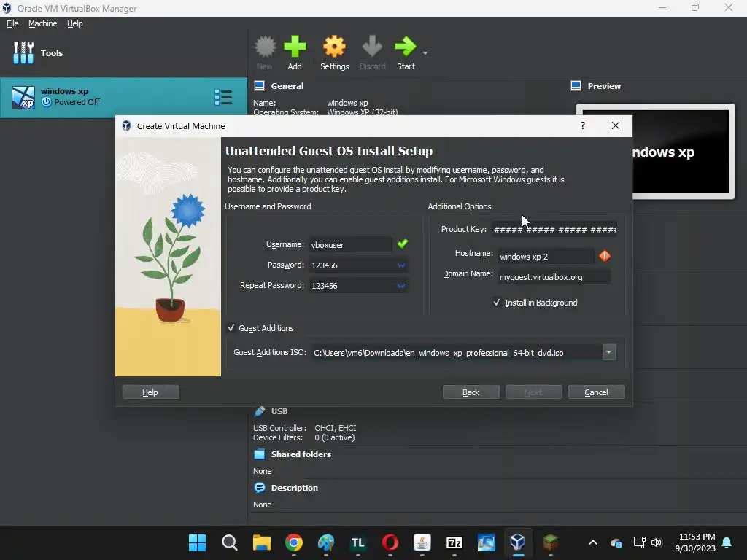Click the Description section icon
Image resolution: width=747 pixels, height=560 pixels.
click(x=260, y=488)
